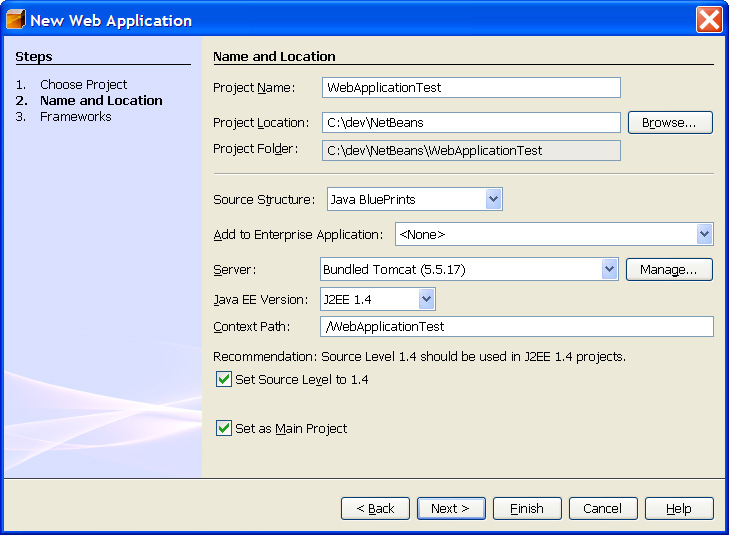Open the Server dropdown list
This screenshot has width=729, height=535.
[609, 269]
